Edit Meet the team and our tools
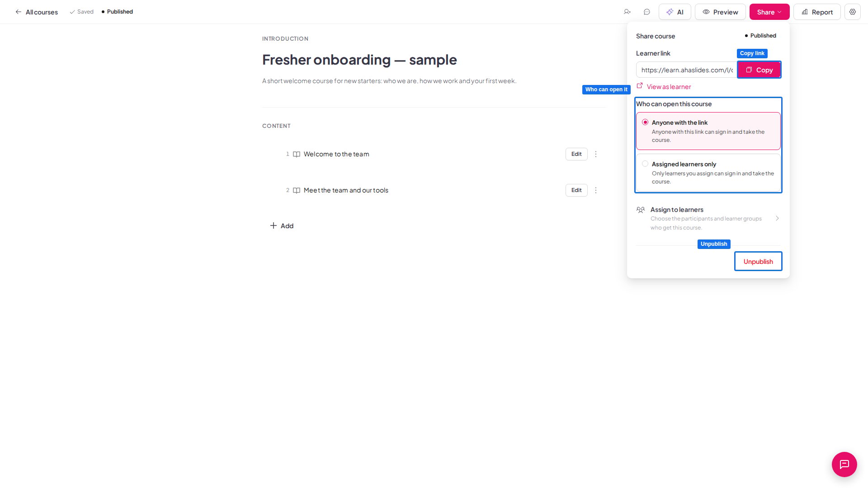Image resolution: width=868 pixels, height=488 pixels. tap(576, 190)
